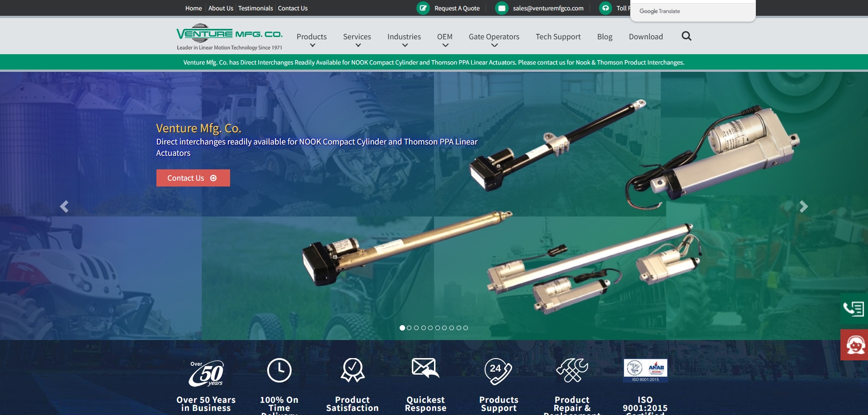Viewport: 868px width, 415px height.
Task: Click the Products Support label
Action: (x=499, y=404)
